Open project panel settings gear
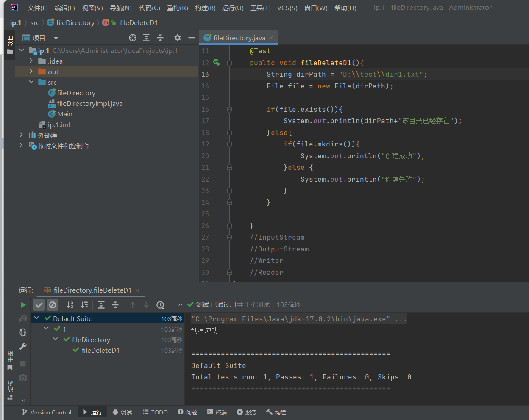The height and width of the screenshot is (420, 529). pos(178,38)
